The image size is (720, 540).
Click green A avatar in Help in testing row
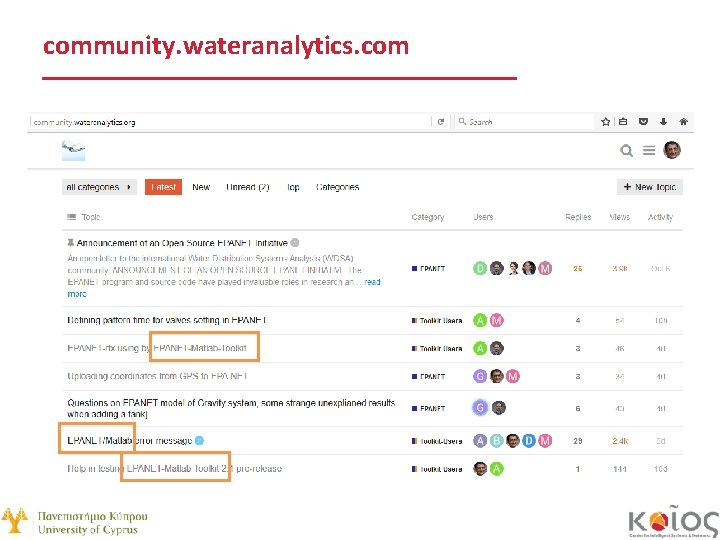click(x=496, y=469)
